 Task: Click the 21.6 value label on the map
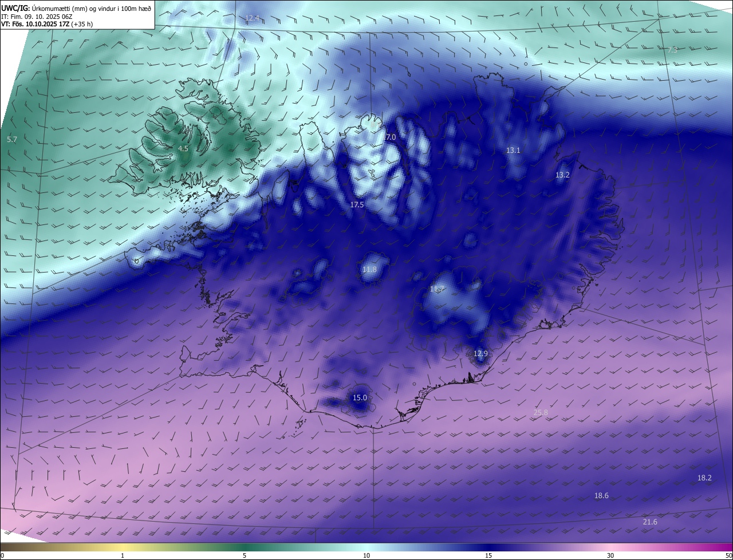point(650,522)
